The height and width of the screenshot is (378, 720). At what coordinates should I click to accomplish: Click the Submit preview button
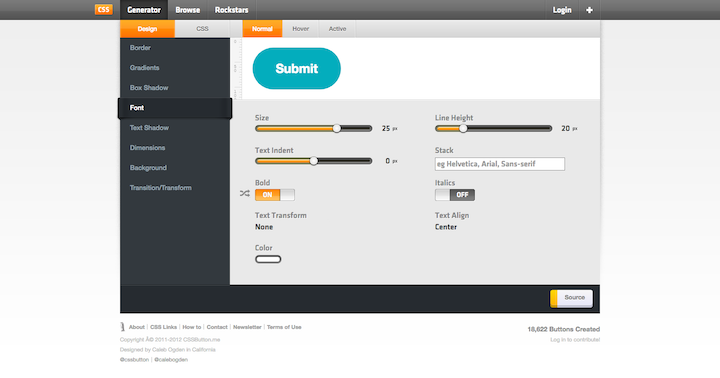297,68
